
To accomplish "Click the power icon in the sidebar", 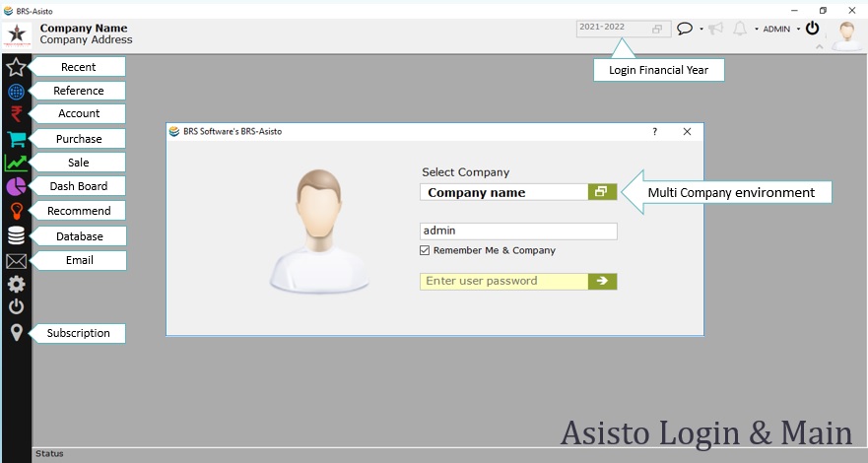I will point(16,306).
